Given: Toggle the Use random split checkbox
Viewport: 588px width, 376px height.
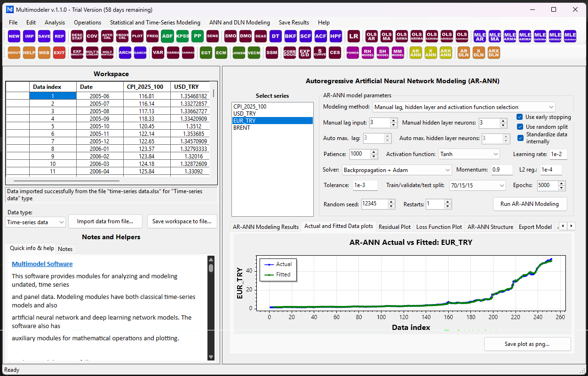Looking at the screenshot, I should pyautogui.click(x=520, y=127).
